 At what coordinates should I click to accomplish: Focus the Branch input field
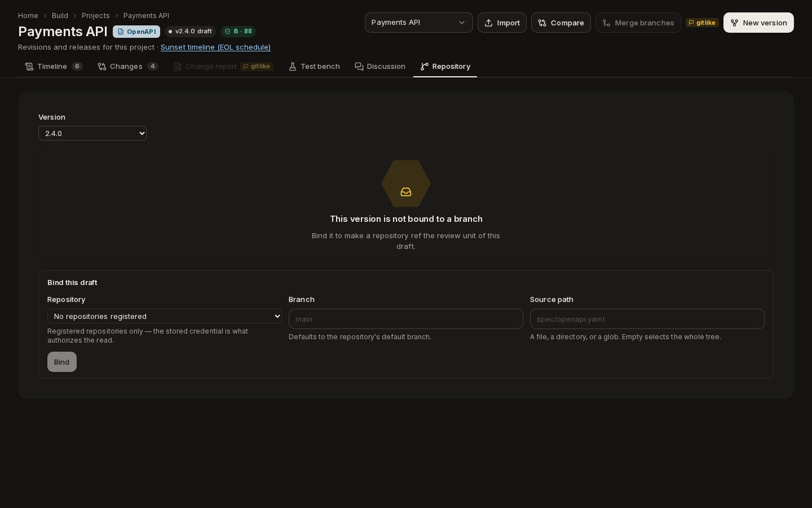[406, 319]
